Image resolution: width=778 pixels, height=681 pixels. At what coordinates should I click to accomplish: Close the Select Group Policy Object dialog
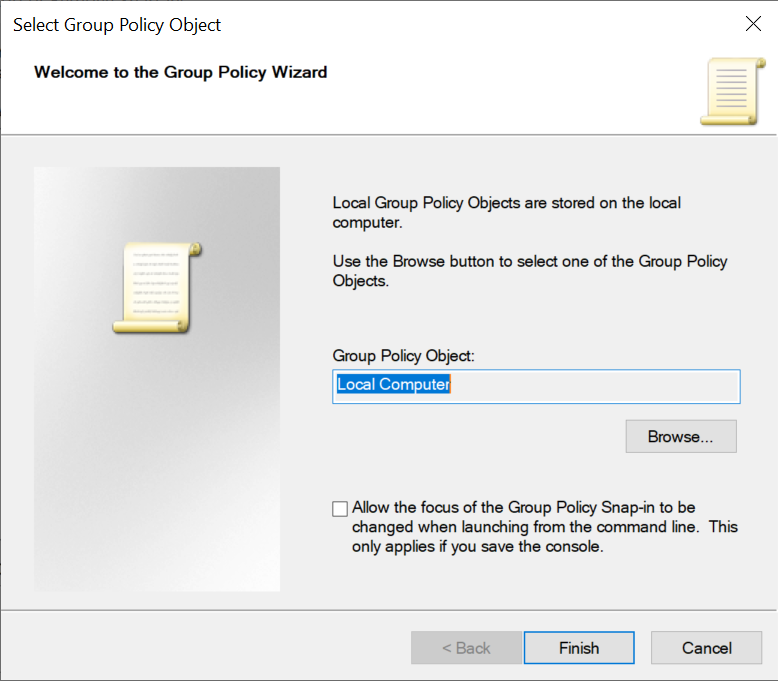[753, 23]
